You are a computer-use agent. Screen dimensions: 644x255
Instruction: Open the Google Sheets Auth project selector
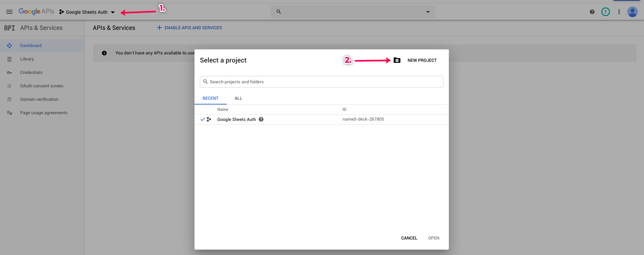click(87, 12)
